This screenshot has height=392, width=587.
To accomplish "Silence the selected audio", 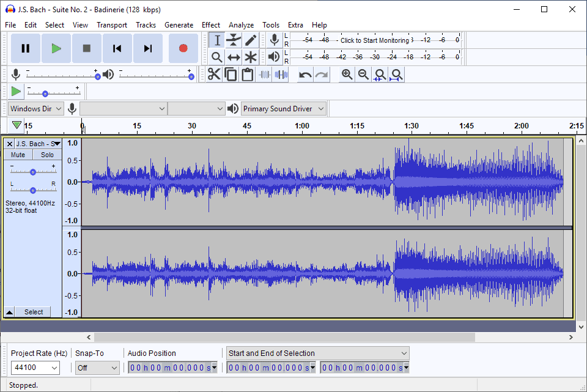I will click(281, 74).
